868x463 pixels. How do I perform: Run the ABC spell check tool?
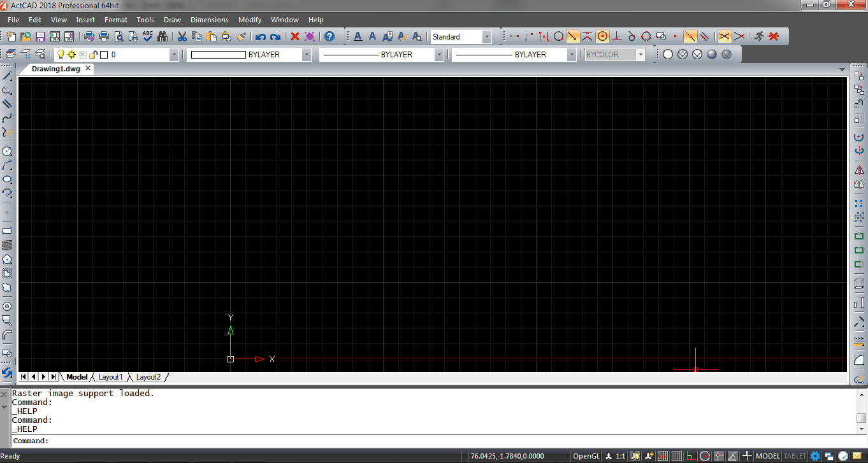pyautogui.click(x=148, y=36)
